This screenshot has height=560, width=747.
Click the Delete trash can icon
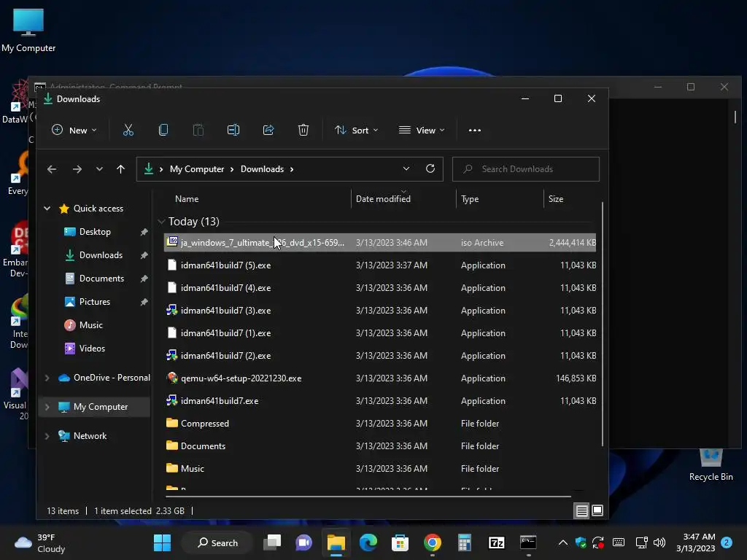coord(303,130)
